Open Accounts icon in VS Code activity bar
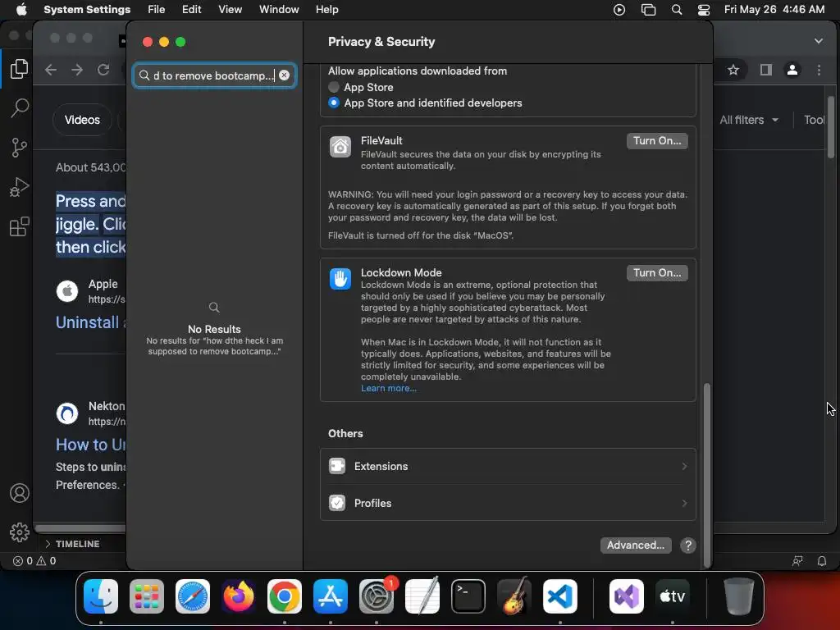The height and width of the screenshot is (630, 840). click(20, 493)
